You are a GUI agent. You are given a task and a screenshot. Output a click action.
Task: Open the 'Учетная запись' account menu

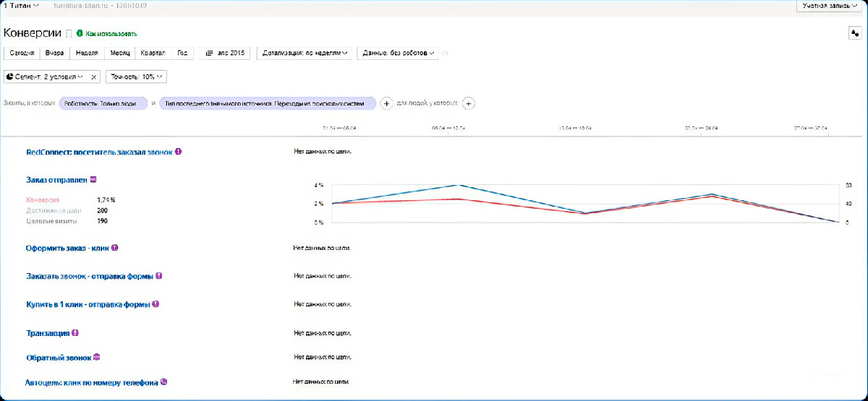(831, 5)
